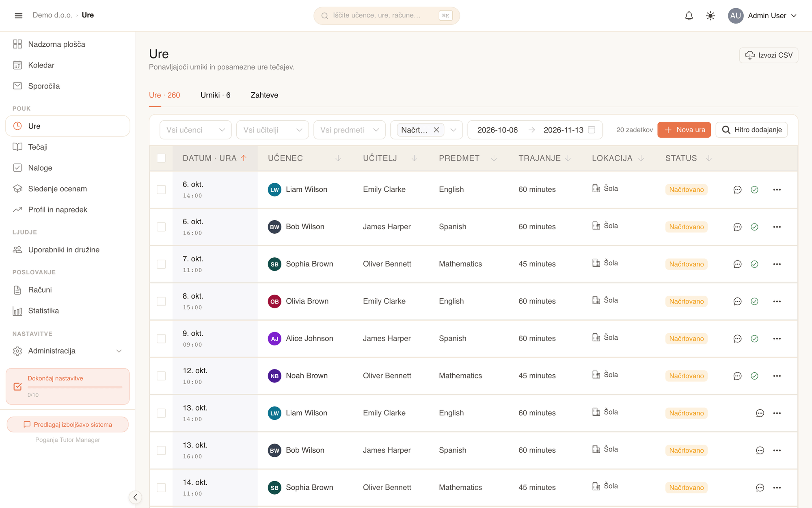Click the Nova ura button
This screenshot has width=812, height=508.
(684, 130)
